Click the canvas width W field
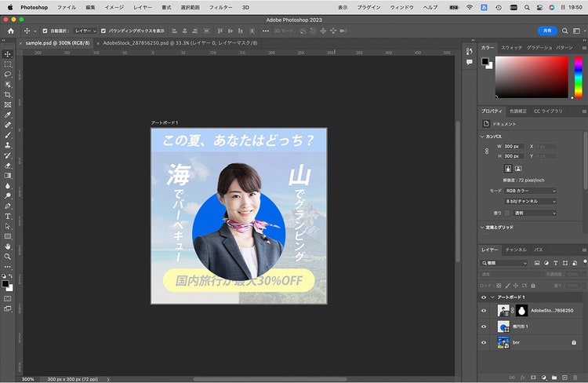This screenshot has width=588, height=383. (514, 147)
